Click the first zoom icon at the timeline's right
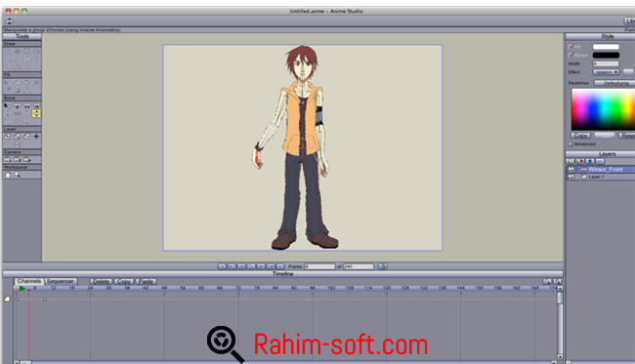Screen dimensions: 635x364 click(x=547, y=281)
